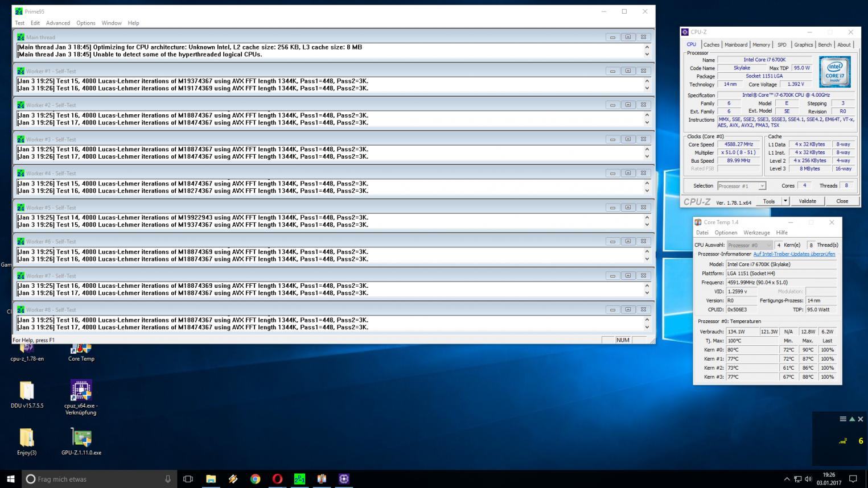This screenshot has height=488, width=868.
Task: Switch to the Mainboard tab in CPU-Z
Action: pos(736,44)
